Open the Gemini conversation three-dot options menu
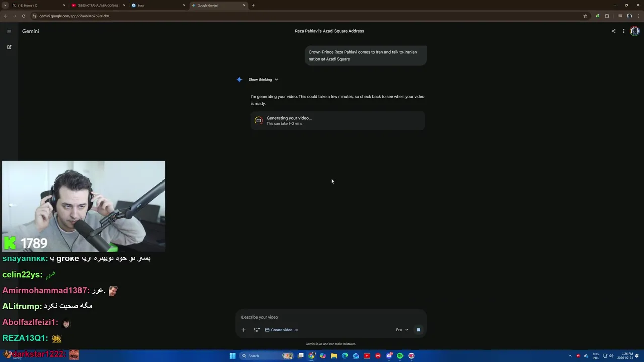Image resolution: width=644 pixels, height=362 pixels. (624, 31)
